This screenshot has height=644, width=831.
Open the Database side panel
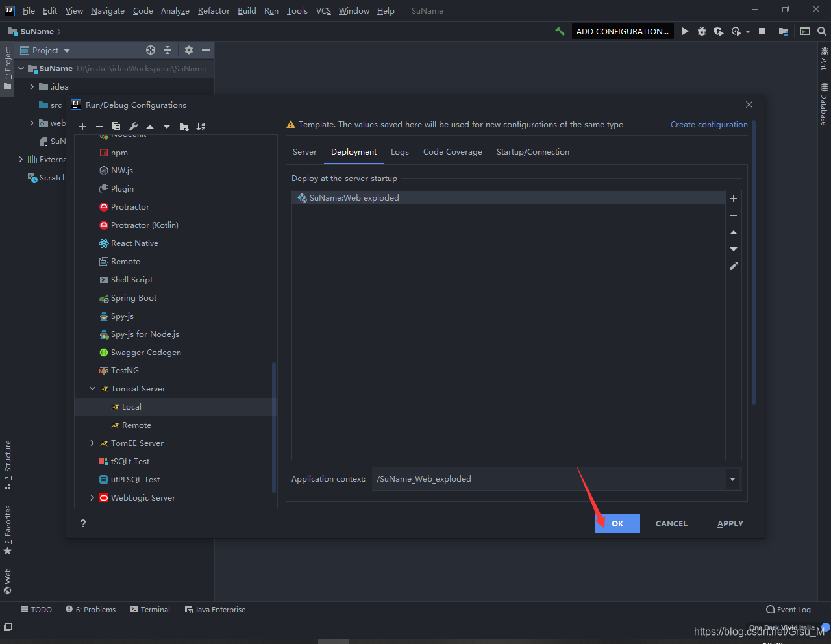[x=824, y=104]
